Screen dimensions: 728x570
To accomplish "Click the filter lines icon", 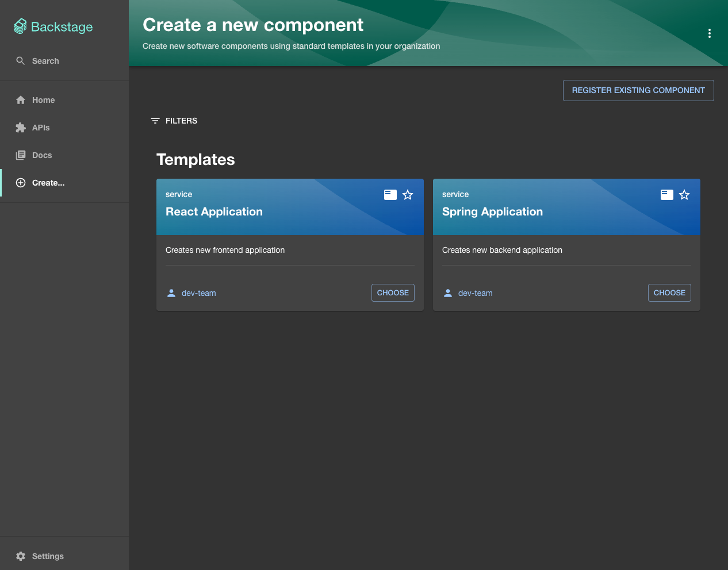I will point(155,121).
